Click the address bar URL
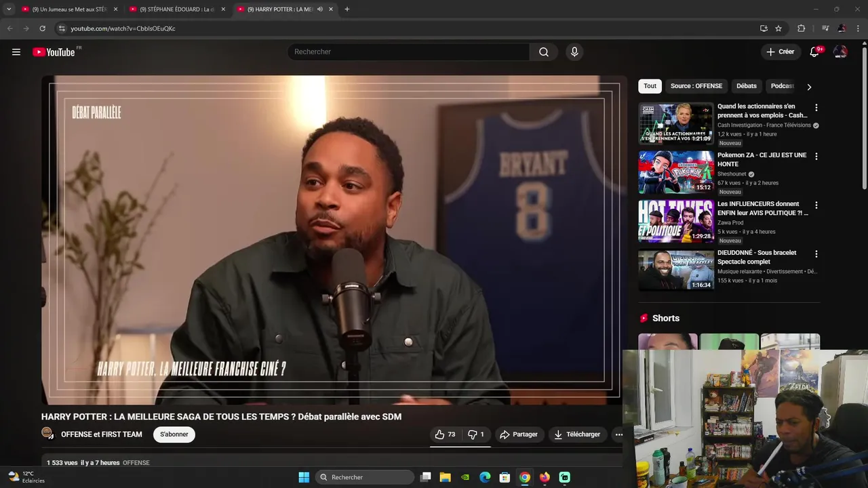Image resolution: width=868 pixels, height=488 pixels. [x=123, y=28]
